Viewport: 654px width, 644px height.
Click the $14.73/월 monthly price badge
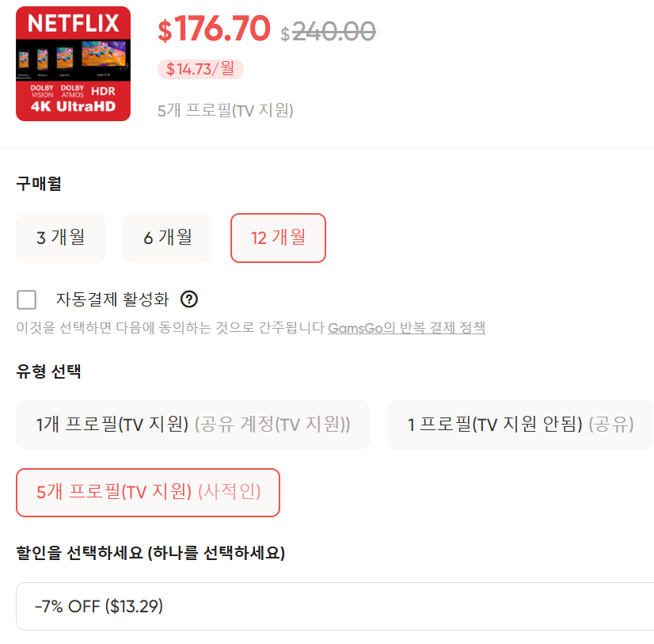[200, 70]
